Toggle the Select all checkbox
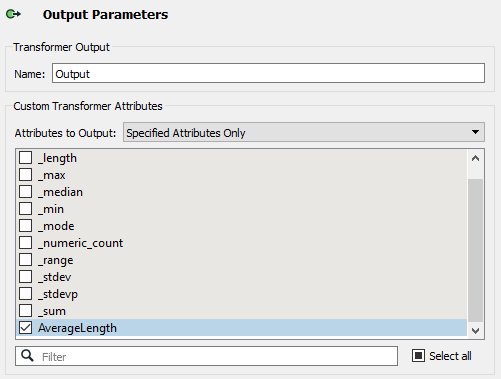The width and height of the screenshot is (501, 379). [x=418, y=356]
